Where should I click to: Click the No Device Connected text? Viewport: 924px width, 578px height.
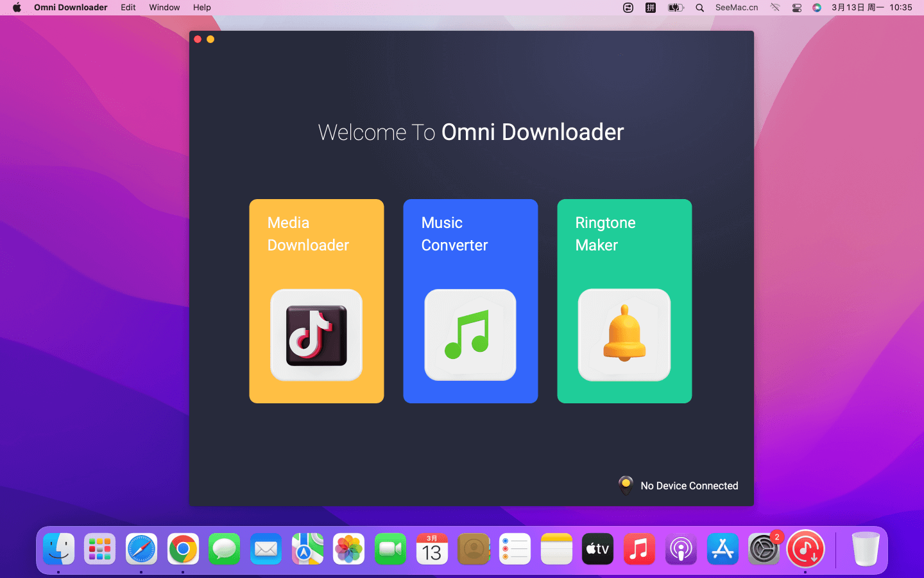click(x=689, y=486)
